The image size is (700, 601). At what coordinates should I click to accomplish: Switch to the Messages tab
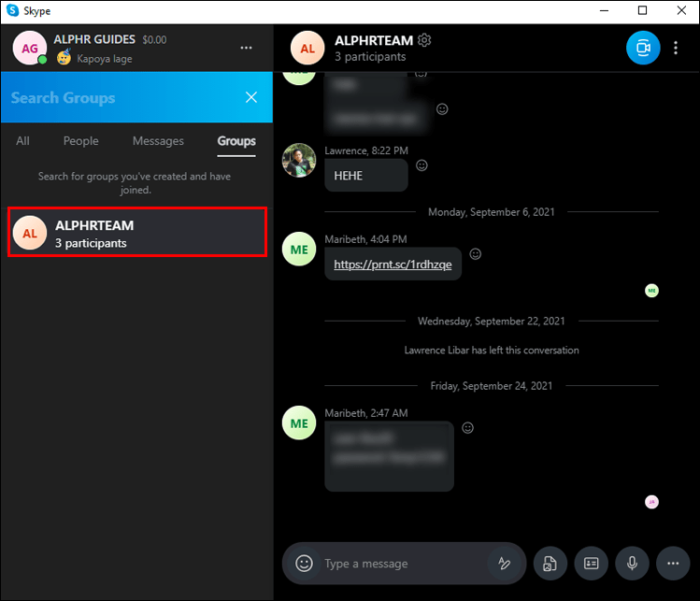click(158, 141)
